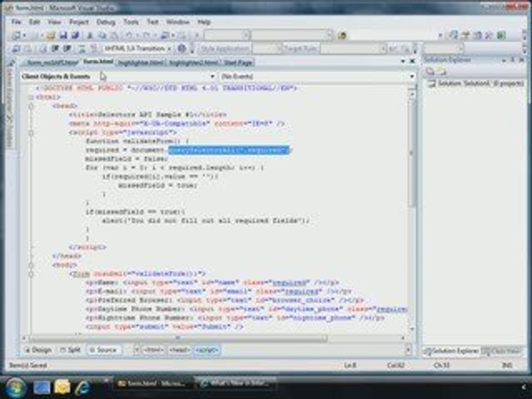Click the Save icon in toolbar
The image size is (532, 399).
[x=63, y=35]
